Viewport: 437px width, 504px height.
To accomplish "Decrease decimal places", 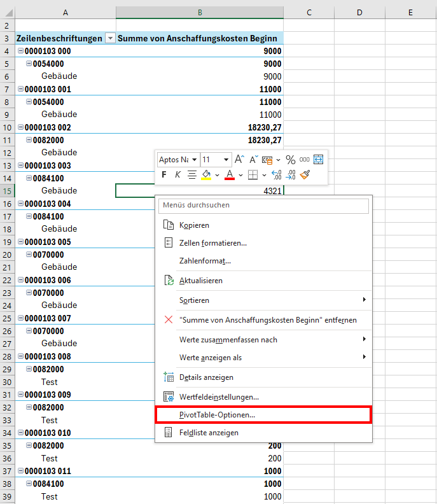I will [x=291, y=175].
